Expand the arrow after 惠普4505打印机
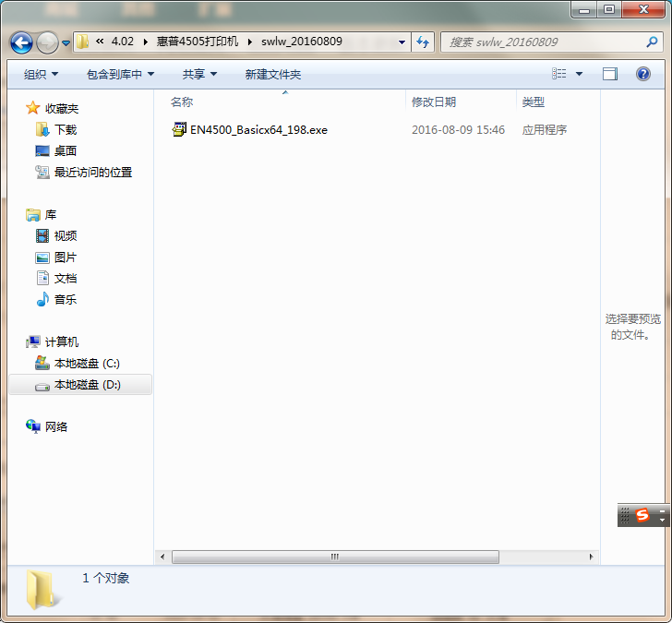This screenshot has width=672, height=623. [250, 42]
